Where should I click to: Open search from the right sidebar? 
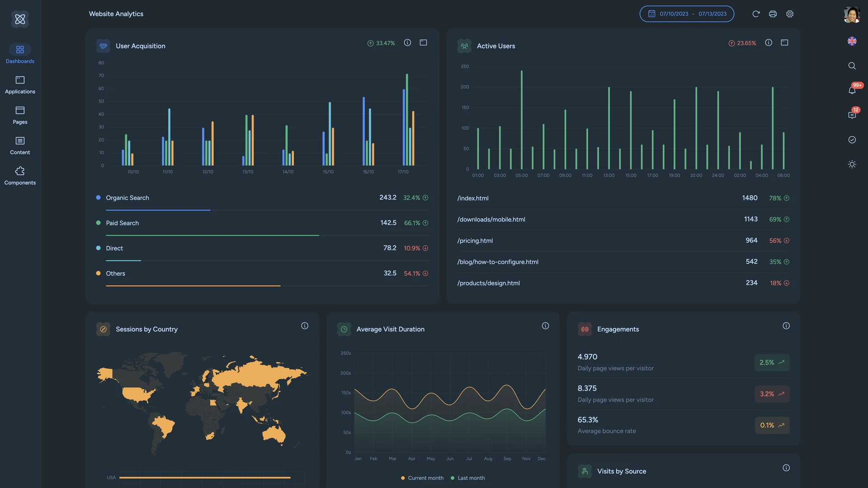852,66
